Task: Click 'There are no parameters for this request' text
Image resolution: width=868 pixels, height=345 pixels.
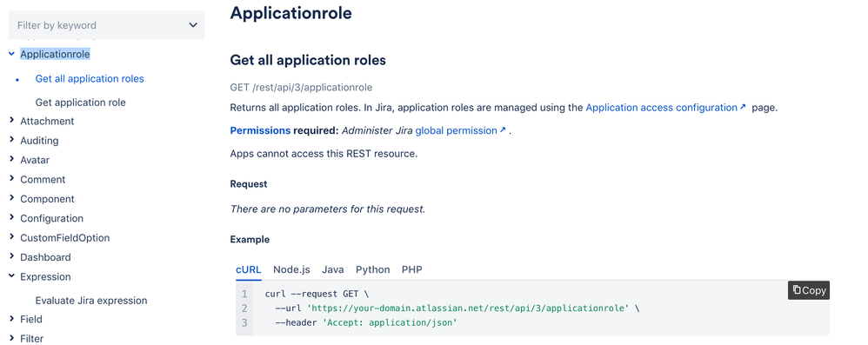Action: point(328,209)
